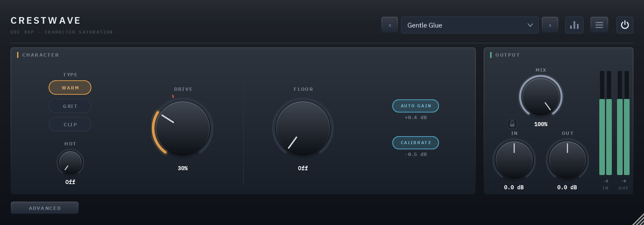644x225 pixels.
Task: Click the OUT gain knob
Action: pos(567,160)
